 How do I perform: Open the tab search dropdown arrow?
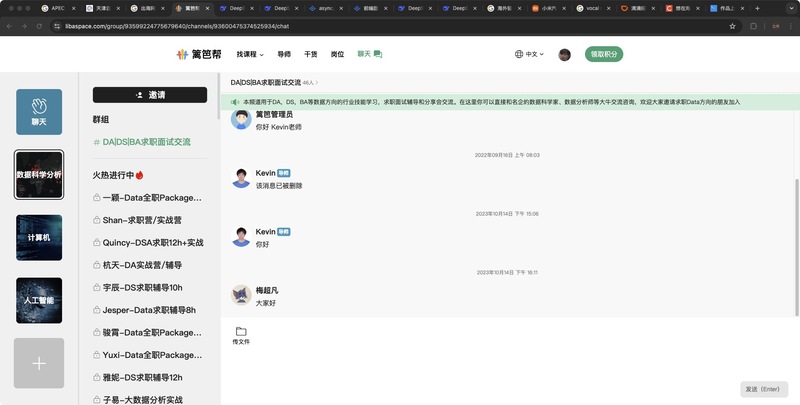tap(791, 8)
